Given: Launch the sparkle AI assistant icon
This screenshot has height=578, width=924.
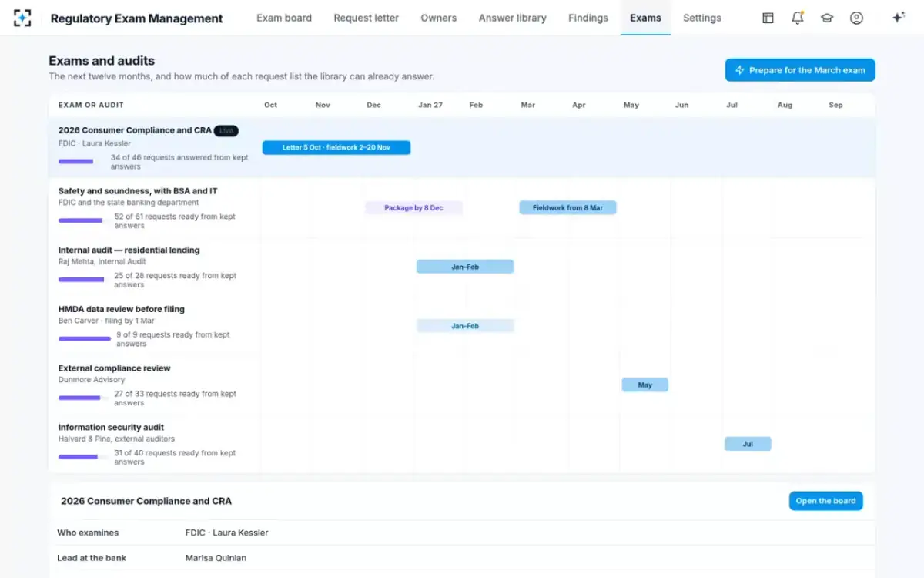Looking at the screenshot, I should 898,18.
